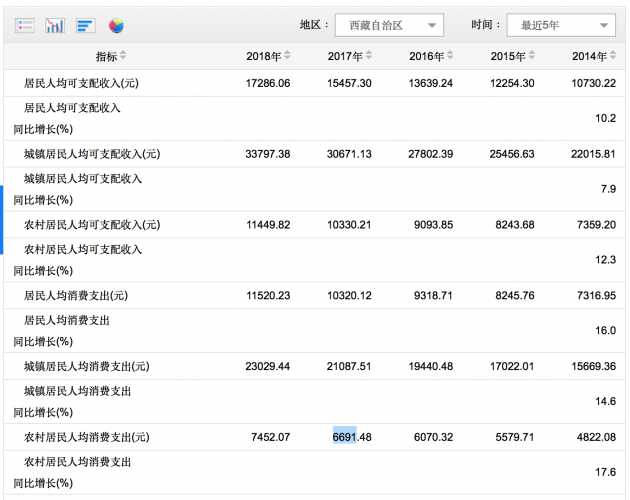
Task: Sort by 2015年 column arrows
Action: [x=531, y=55]
